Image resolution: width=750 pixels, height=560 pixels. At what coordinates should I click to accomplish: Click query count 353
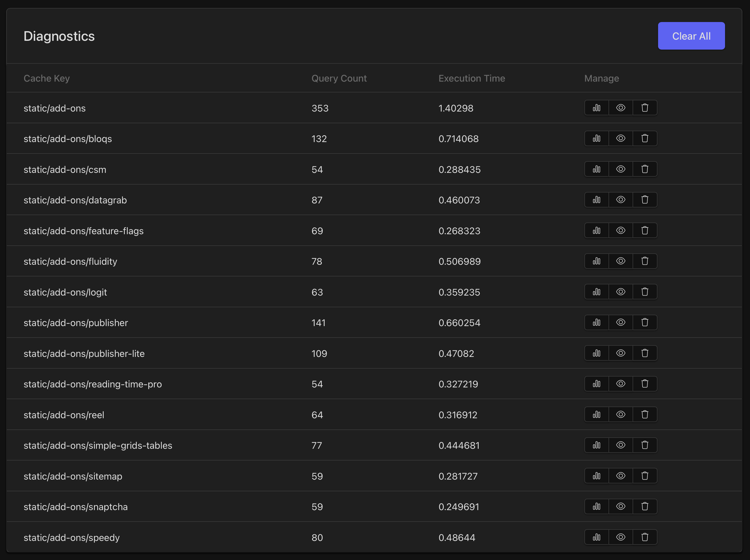(x=320, y=108)
